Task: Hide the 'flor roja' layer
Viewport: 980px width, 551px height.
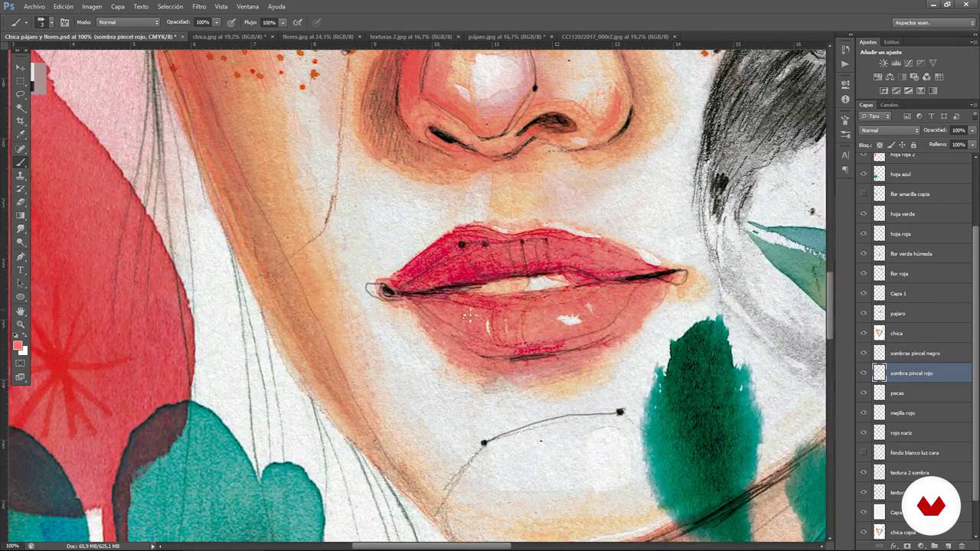Action: 864,274
